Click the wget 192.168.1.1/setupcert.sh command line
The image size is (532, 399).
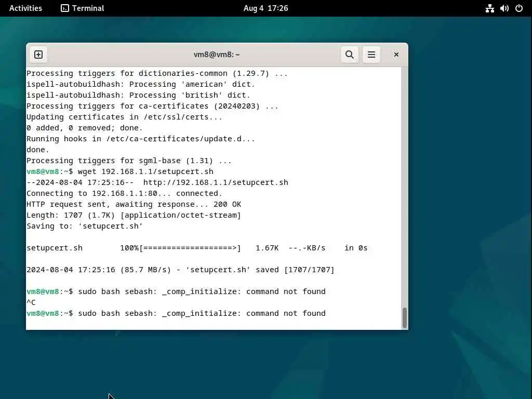point(120,171)
